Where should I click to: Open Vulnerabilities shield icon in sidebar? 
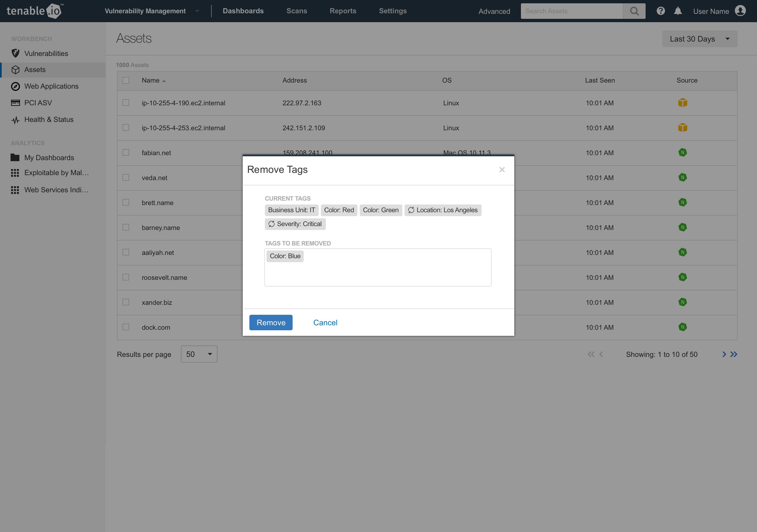click(15, 53)
